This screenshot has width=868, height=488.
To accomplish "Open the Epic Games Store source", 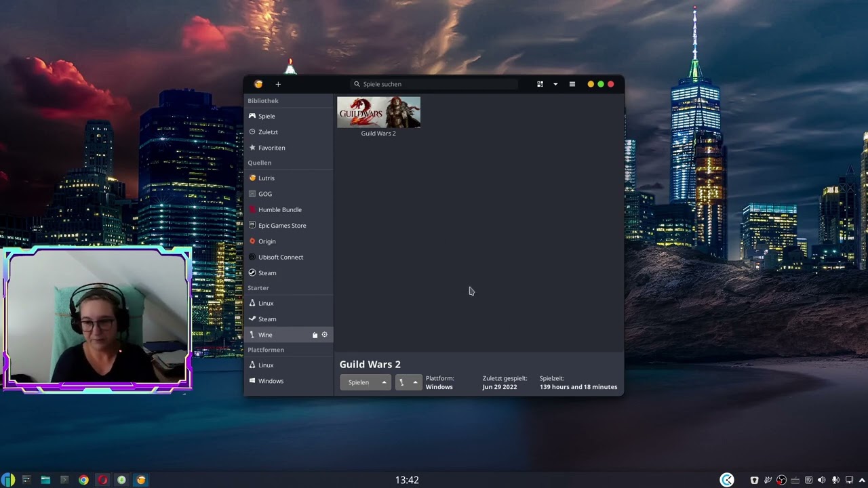I will point(289,226).
